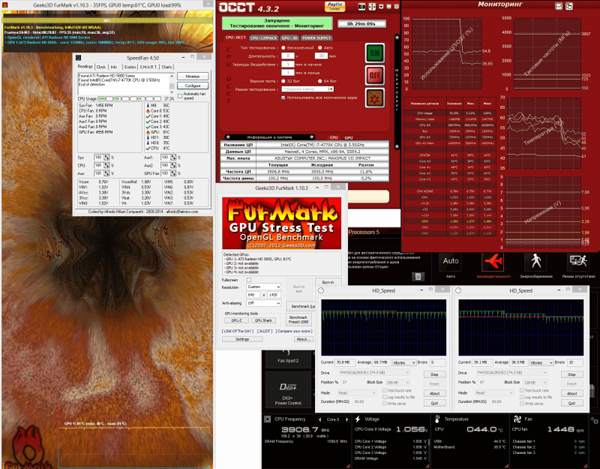The height and width of the screenshot is (469, 600).
Task: Open the Block Size dropdown in right HD_Speed
Action: click(x=535, y=383)
